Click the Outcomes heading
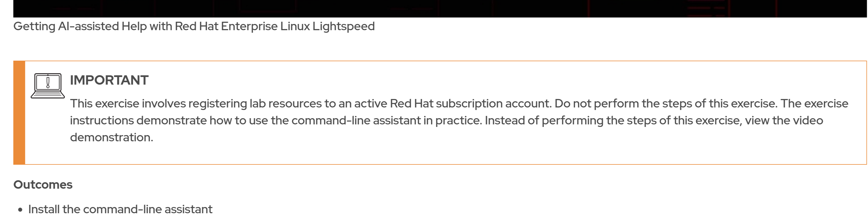Image resolution: width=868 pixels, height=220 pixels. click(x=43, y=184)
